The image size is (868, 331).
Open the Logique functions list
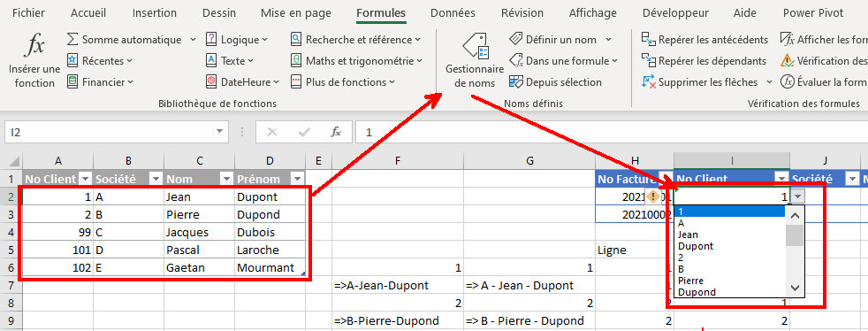pos(236,39)
